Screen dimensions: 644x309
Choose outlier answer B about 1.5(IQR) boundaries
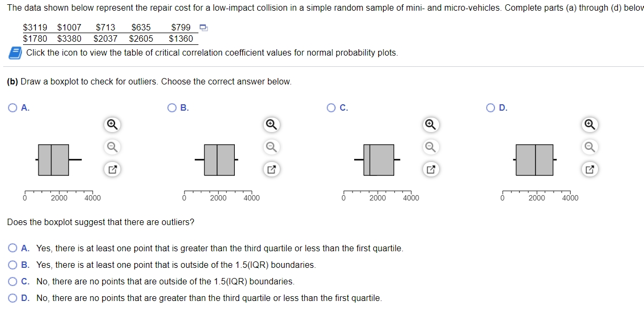(x=12, y=265)
